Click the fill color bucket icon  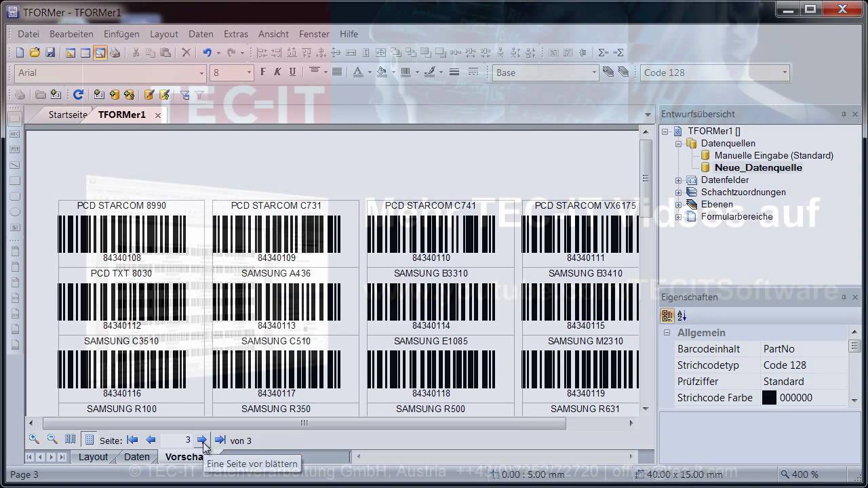(381, 72)
